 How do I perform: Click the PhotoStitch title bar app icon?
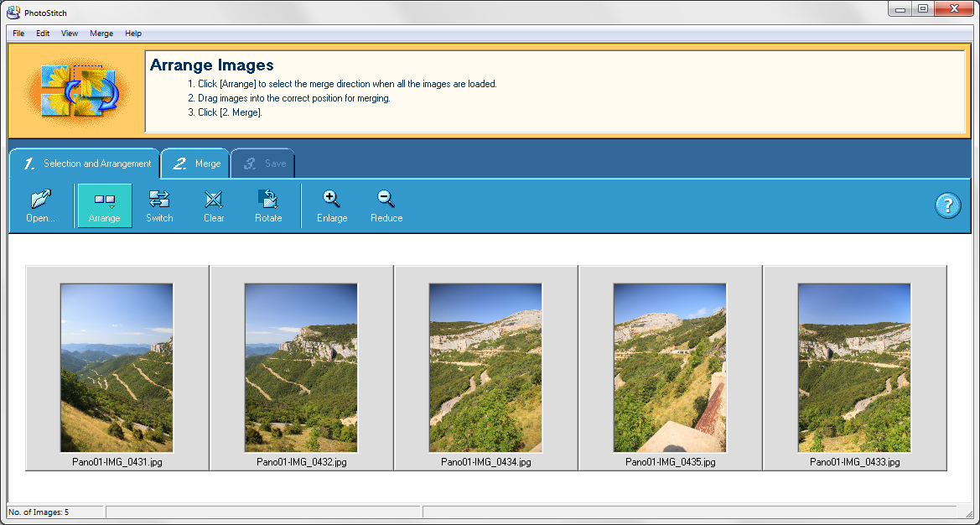click(x=13, y=11)
